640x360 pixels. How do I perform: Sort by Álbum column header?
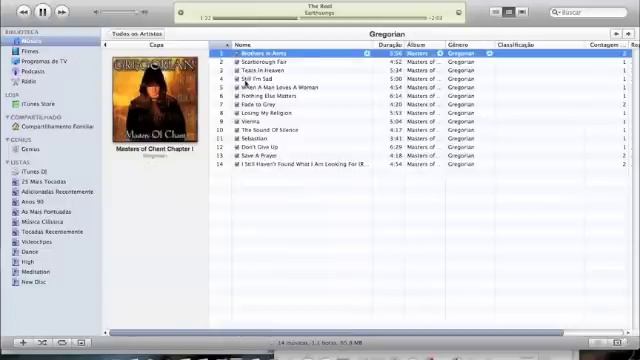tap(425, 45)
